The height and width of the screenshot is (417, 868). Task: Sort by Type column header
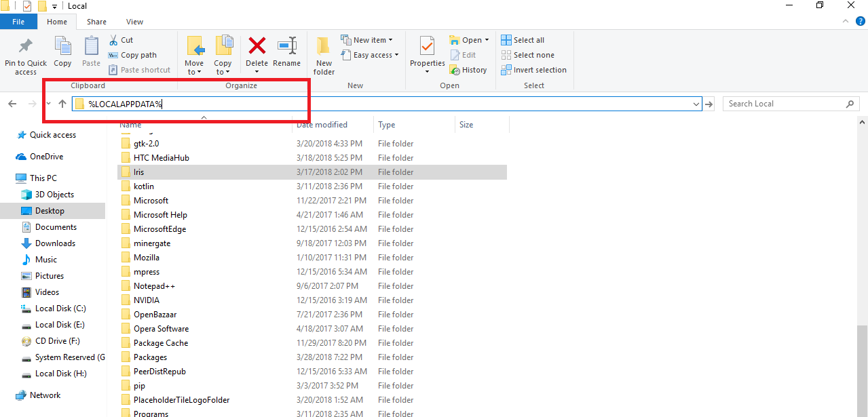point(414,125)
